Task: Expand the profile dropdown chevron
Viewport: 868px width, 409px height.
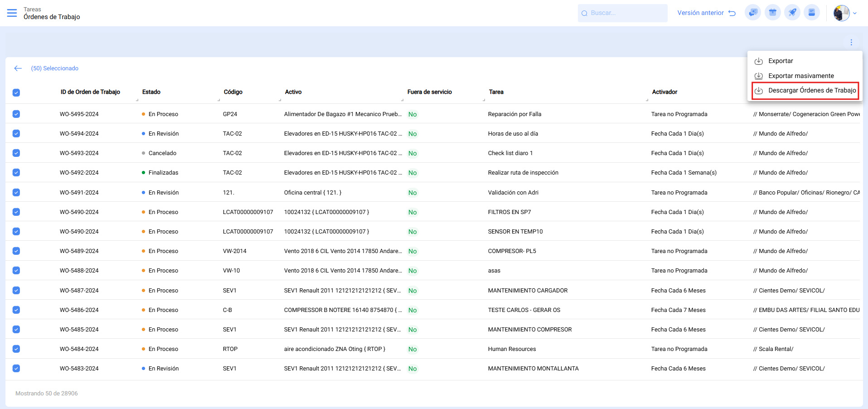Action: pyautogui.click(x=855, y=13)
